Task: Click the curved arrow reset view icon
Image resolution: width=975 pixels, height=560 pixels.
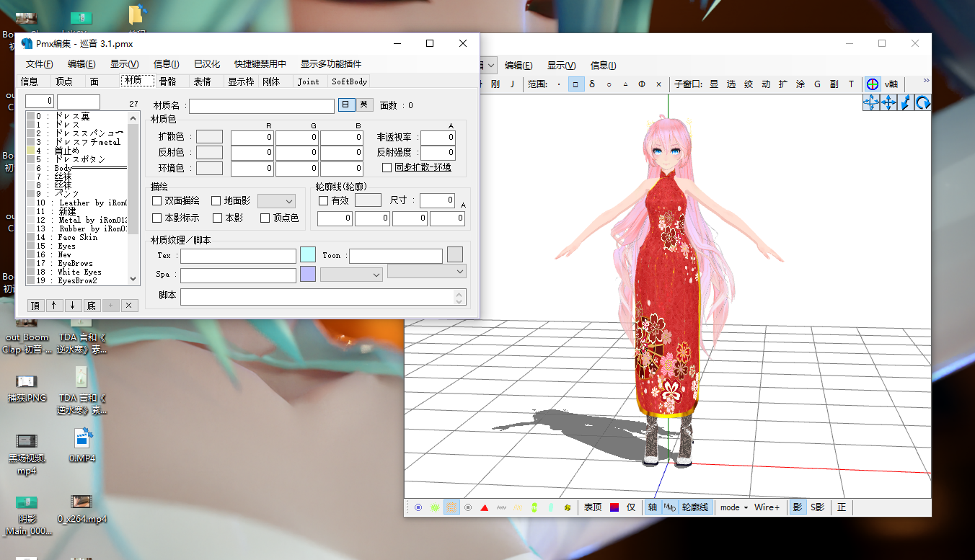Action: pos(923,102)
